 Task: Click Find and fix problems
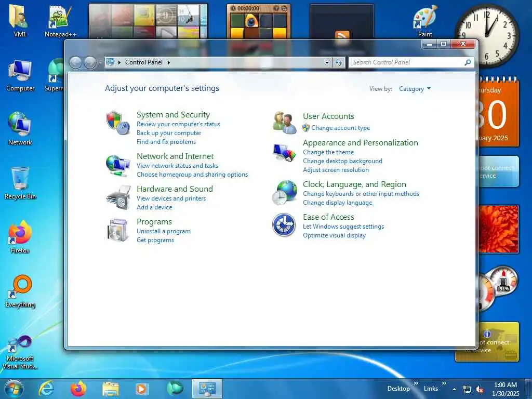[166, 142]
